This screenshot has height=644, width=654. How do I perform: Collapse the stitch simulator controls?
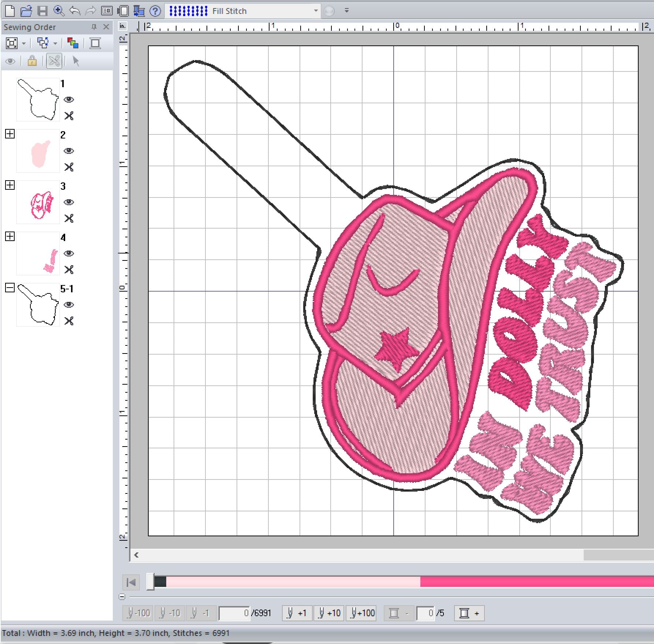point(122,597)
